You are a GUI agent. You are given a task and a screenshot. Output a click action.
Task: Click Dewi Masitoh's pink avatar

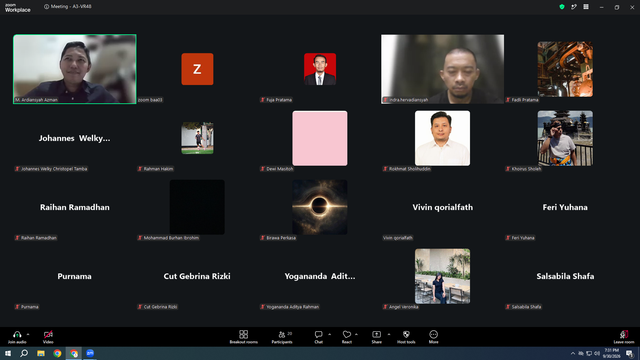point(320,138)
